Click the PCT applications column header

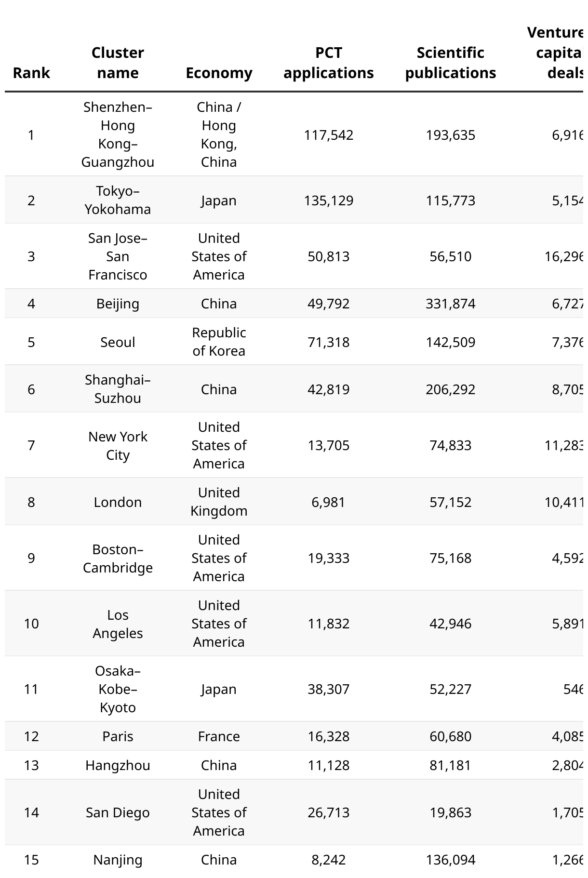(328, 63)
